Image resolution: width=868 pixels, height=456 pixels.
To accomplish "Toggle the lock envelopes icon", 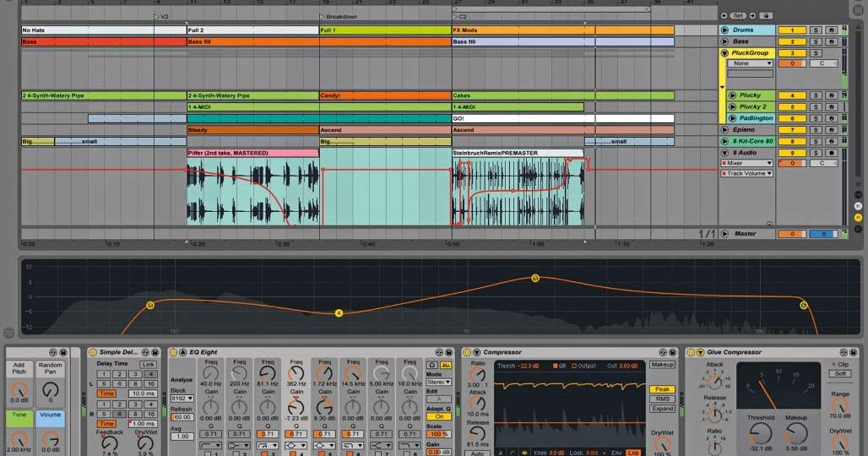I will coord(766,15).
